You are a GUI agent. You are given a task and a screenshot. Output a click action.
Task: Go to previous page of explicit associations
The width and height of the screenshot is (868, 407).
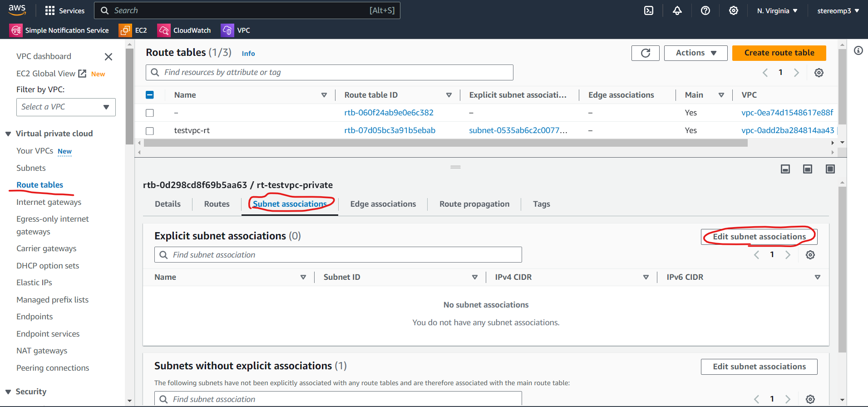[x=756, y=255]
